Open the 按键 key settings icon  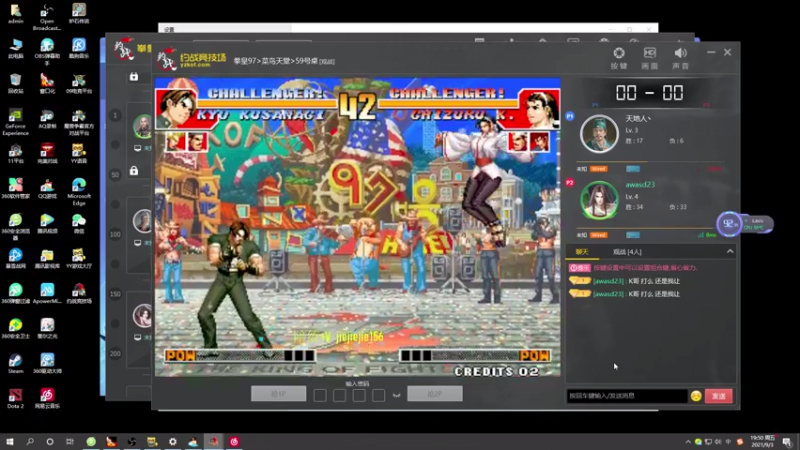coord(619,58)
